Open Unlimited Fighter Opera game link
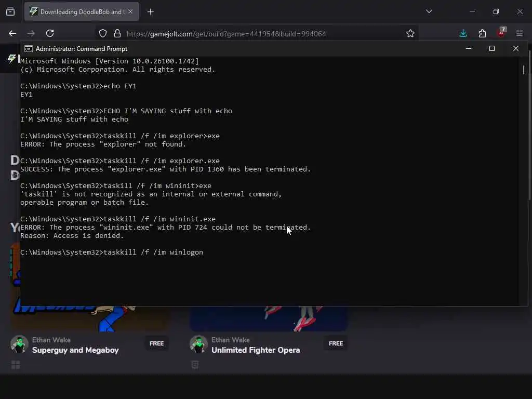The image size is (532, 399). 256,350
